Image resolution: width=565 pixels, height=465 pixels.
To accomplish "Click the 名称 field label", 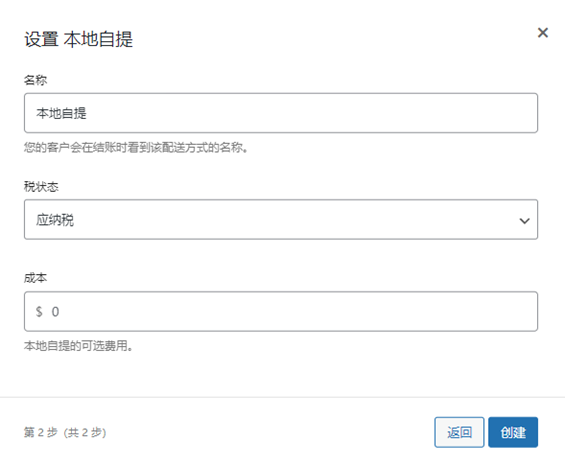I will [35, 80].
